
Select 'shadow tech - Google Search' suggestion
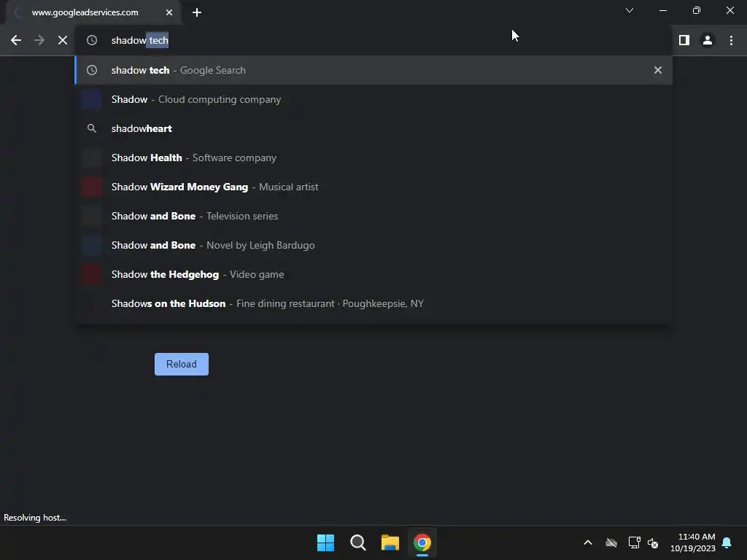pos(373,70)
